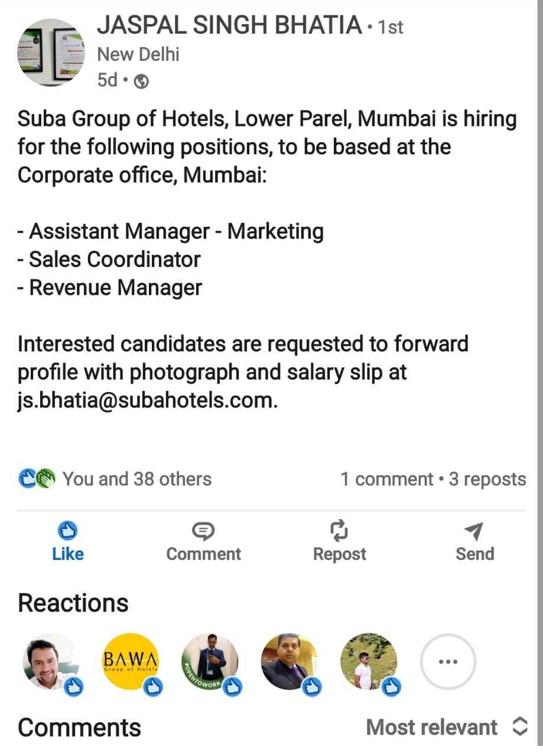Open Jaspal Singh Bhatia's profile picture
Screen dimensions: 543x756
click(x=52, y=52)
